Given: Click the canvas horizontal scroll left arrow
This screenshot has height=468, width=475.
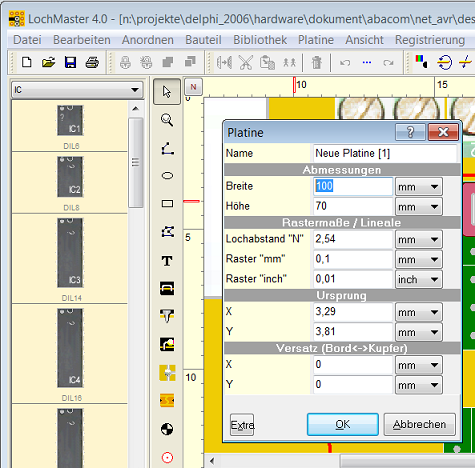Looking at the screenshot, I should (212, 462).
